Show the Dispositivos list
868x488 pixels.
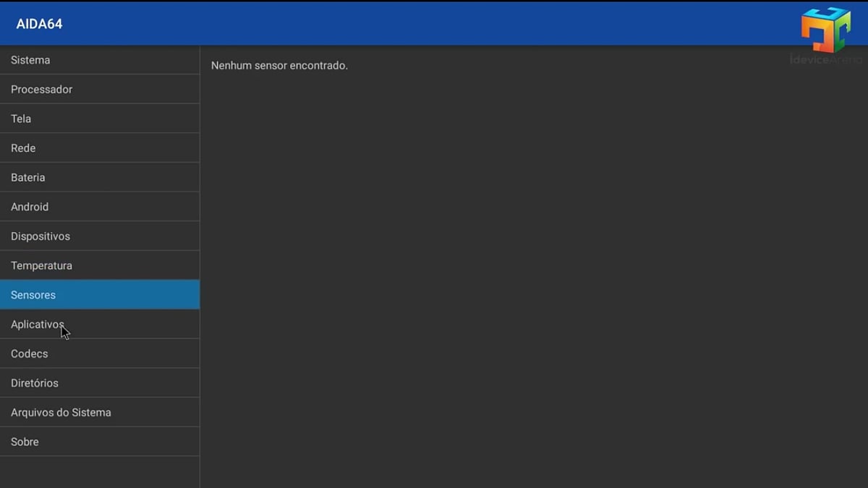pos(100,236)
